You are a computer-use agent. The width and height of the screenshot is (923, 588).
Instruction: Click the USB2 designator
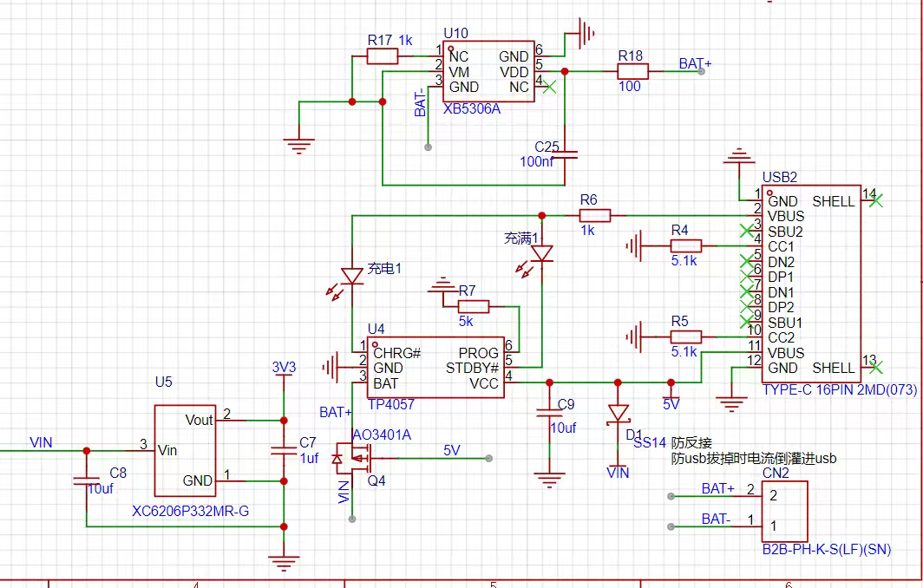[779, 177]
